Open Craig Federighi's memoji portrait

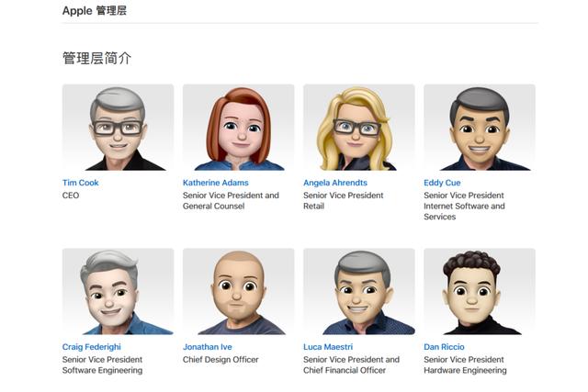point(119,292)
